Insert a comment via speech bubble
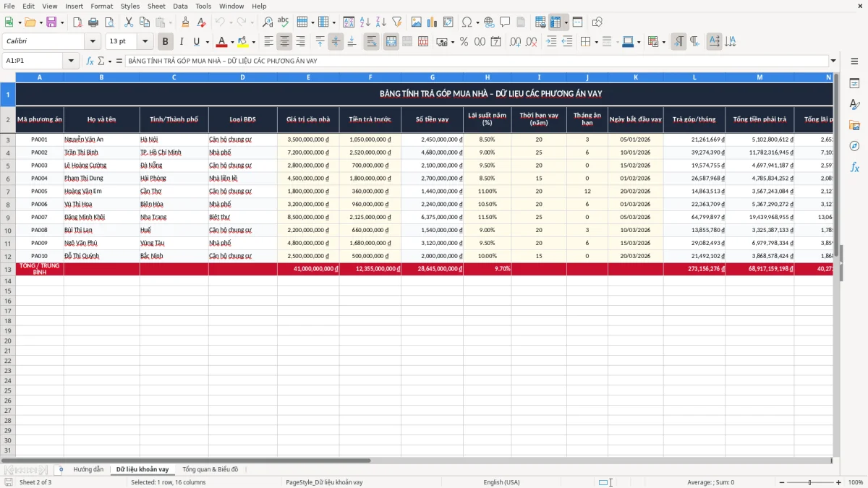 (505, 22)
